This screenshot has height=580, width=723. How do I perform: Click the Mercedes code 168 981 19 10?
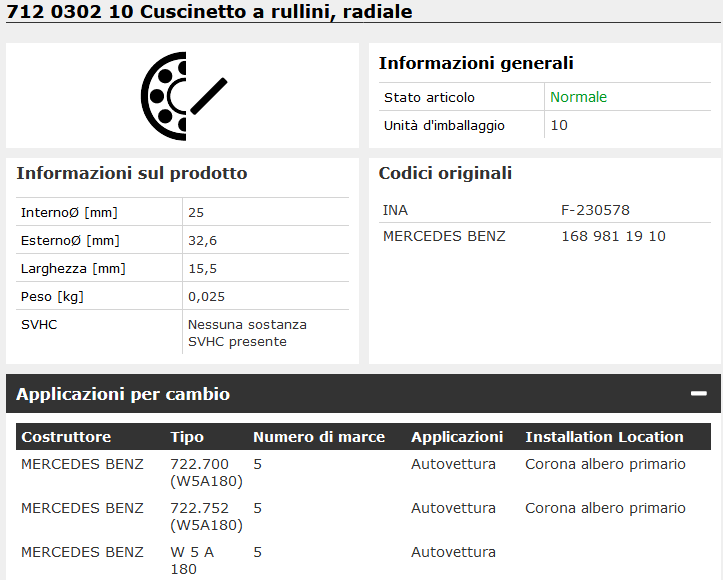point(613,236)
